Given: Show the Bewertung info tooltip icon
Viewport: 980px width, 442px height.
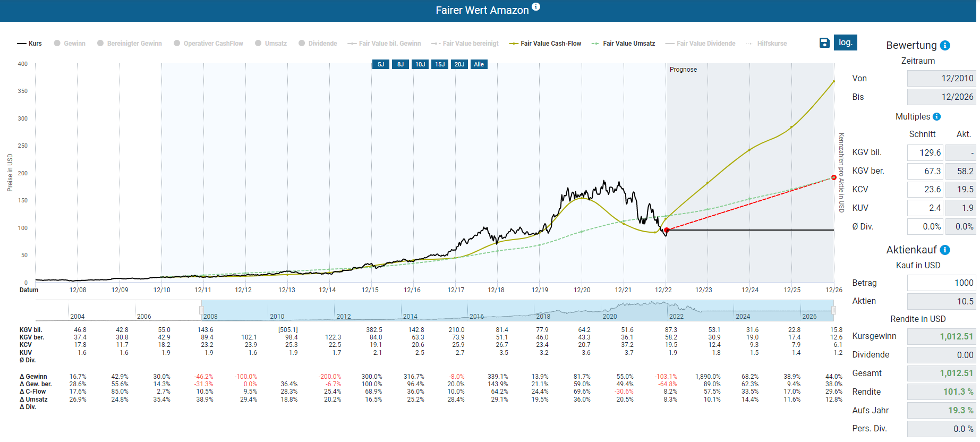Looking at the screenshot, I should coord(945,46).
